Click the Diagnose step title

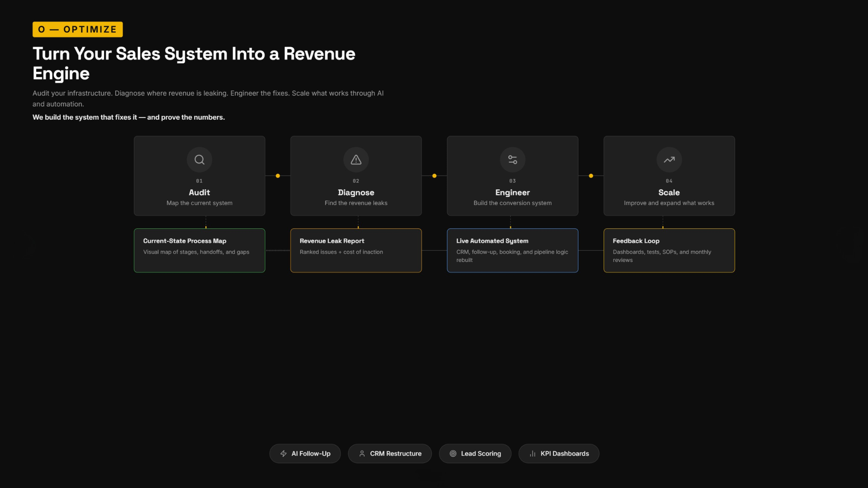(x=356, y=192)
